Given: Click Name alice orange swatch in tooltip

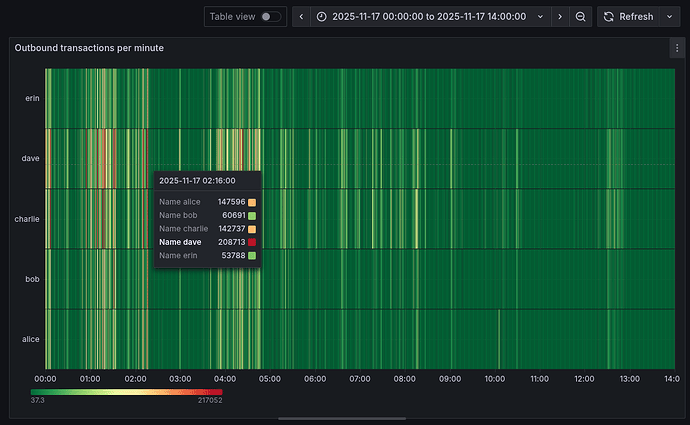Looking at the screenshot, I should [252, 202].
